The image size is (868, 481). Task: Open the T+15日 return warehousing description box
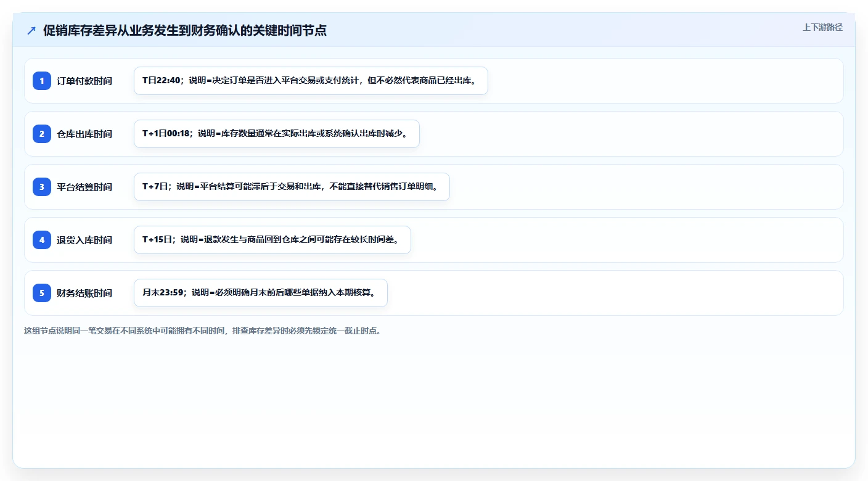coord(272,240)
